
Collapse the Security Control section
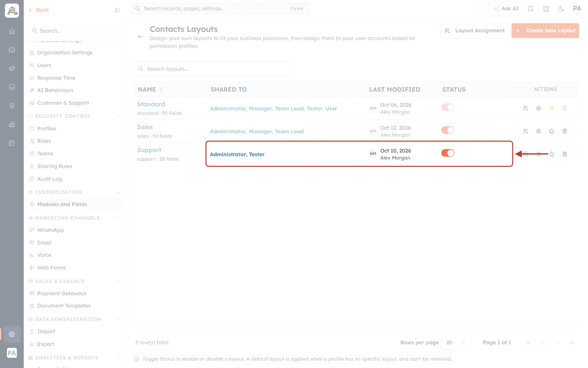(x=118, y=117)
